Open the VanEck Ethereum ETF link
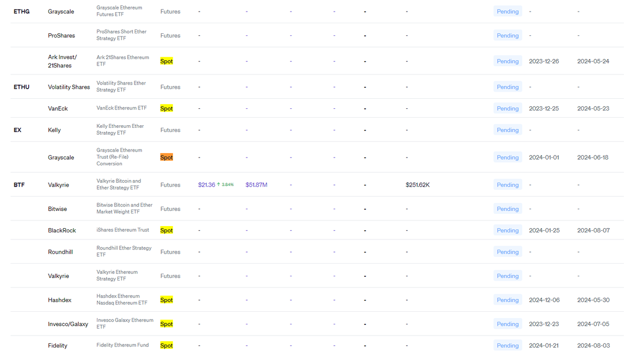Viewport: 634px width, 364px height. click(122, 108)
